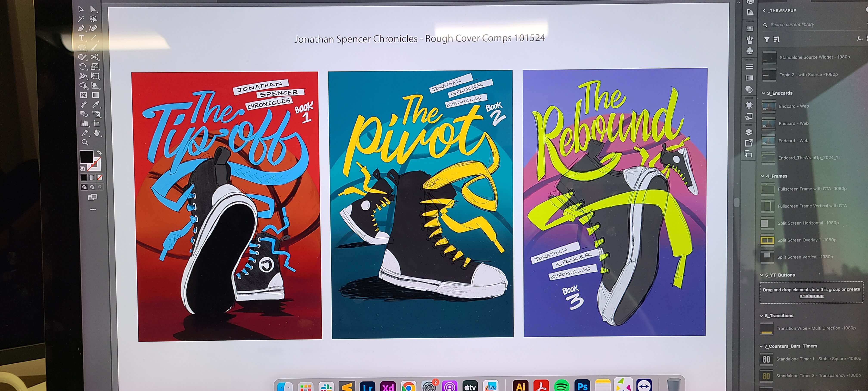Select the Zoom magnifier tool
This screenshot has width=868, height=391.
(x=85, y=143)
